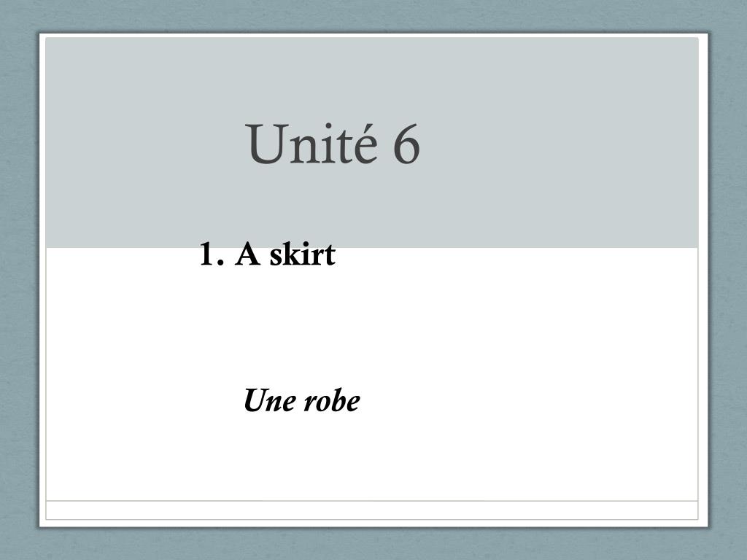747x560 pixels.
Task: Click the list number '1.' before 'A skirt'
Action: (212, 254)
